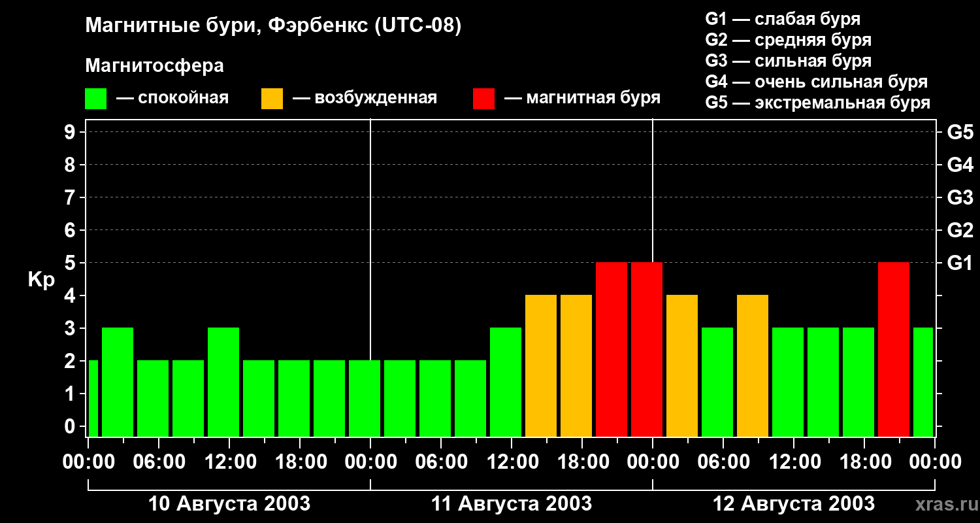Click '00:00' label between 11 and 12 August
This screenshot has height=523, width=980.
click(x=653, y=462)
